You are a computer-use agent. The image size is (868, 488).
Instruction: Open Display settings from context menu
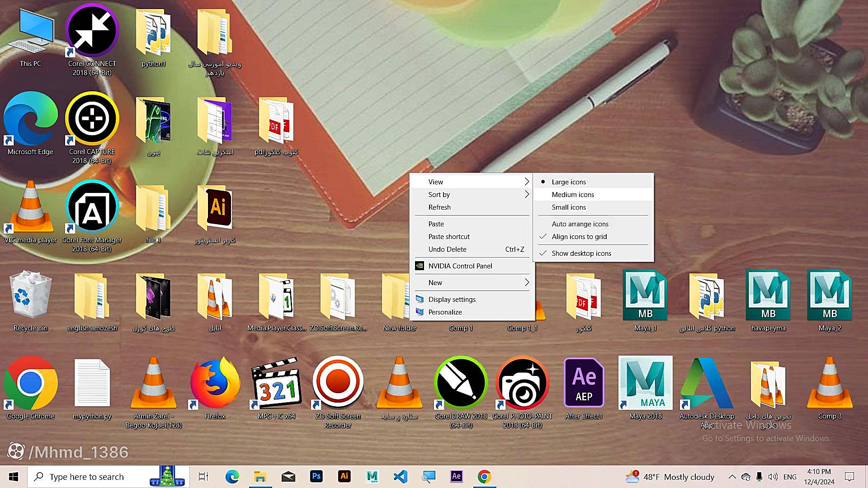(472, 299)
